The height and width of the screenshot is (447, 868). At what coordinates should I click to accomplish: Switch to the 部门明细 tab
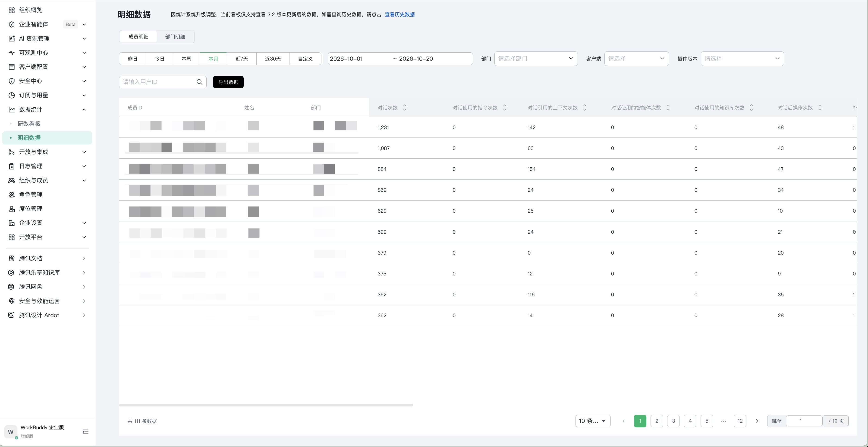(x=175, y=37)
